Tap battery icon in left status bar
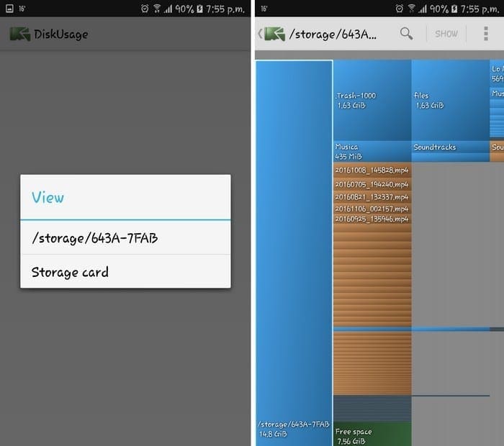This screenshot has width=504, height=446. point(199,9)
